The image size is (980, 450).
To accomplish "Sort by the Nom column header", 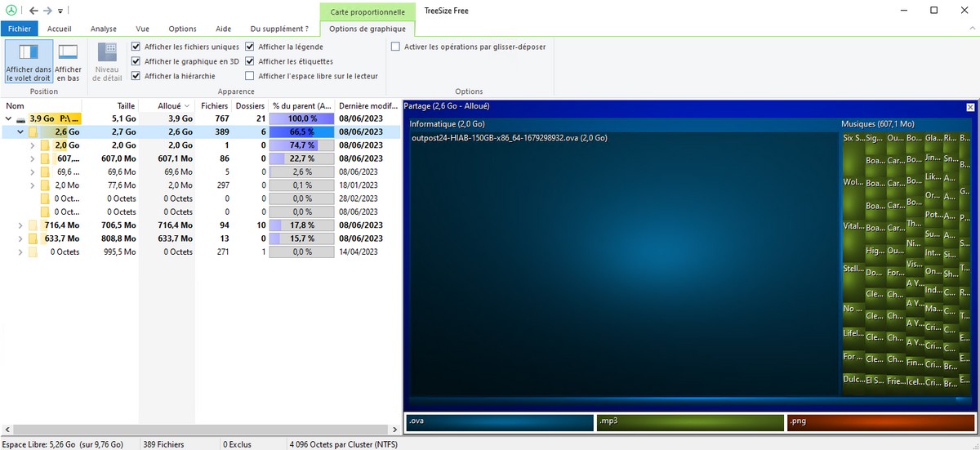I will (41, 106).
